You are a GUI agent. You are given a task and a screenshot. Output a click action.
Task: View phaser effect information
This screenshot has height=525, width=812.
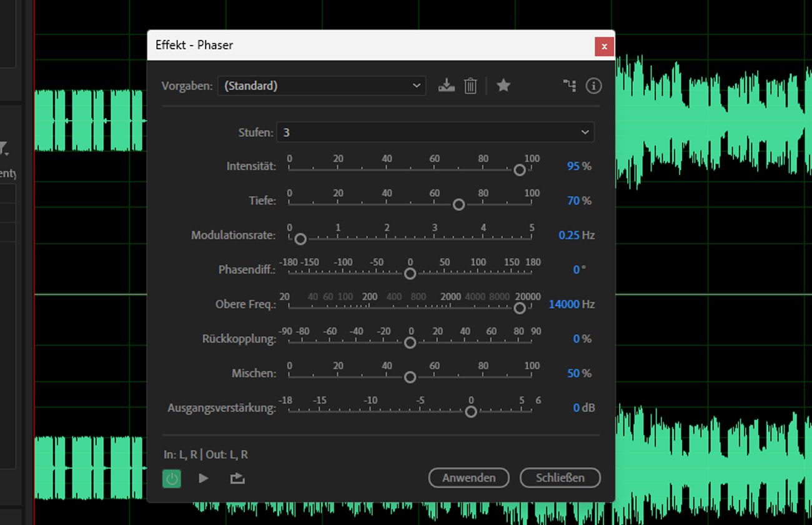[x=593, y=86]
